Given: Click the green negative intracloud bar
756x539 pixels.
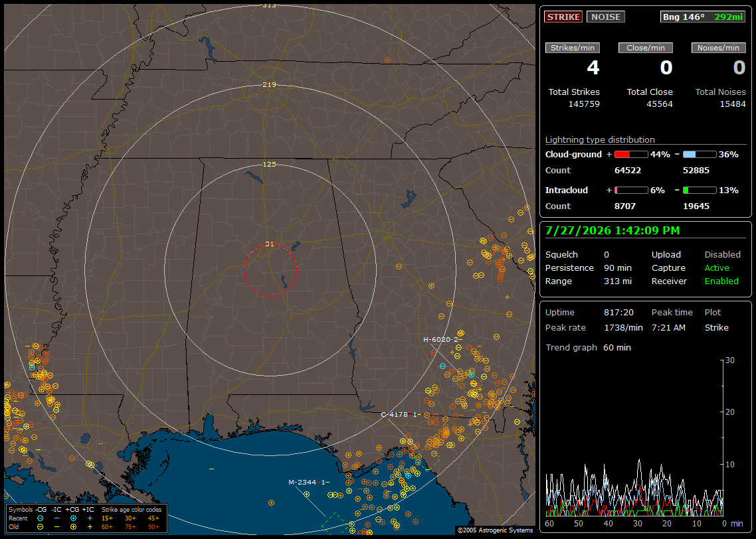Looking at the screenshot, I should [700, 191].
